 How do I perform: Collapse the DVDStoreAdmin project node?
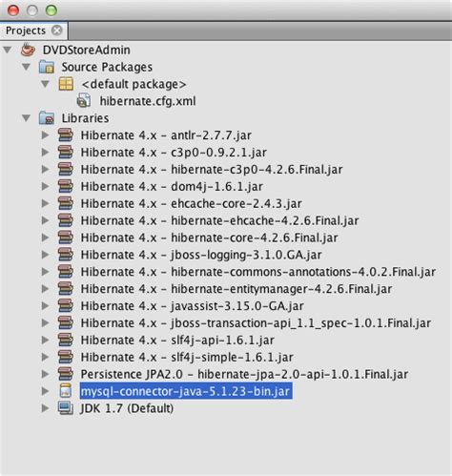(x=8, y=50)
